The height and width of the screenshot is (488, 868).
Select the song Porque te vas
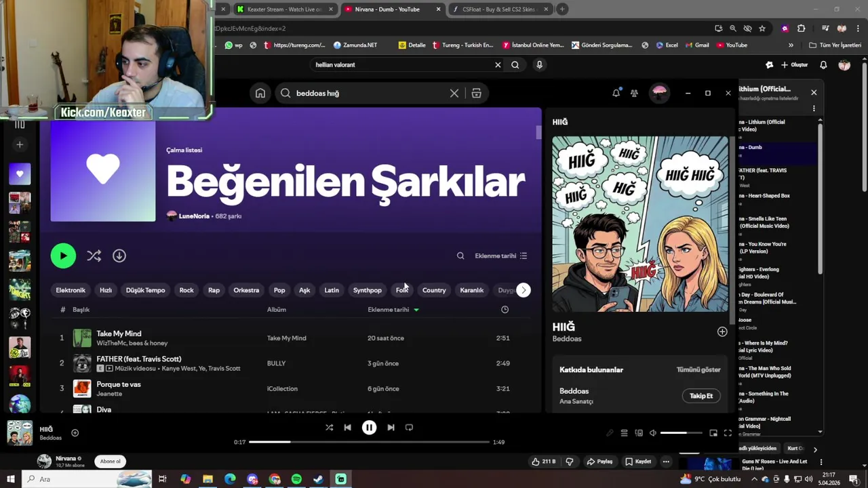click(x=119, y=384)
